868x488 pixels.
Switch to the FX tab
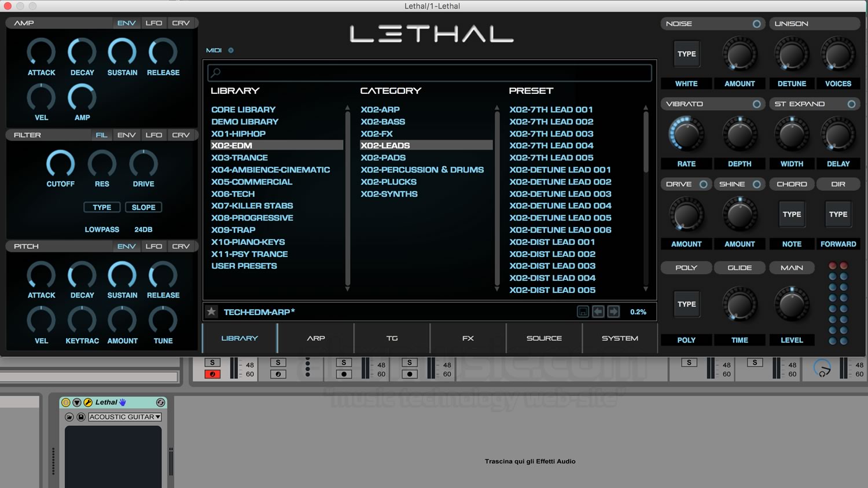[468, 338]
